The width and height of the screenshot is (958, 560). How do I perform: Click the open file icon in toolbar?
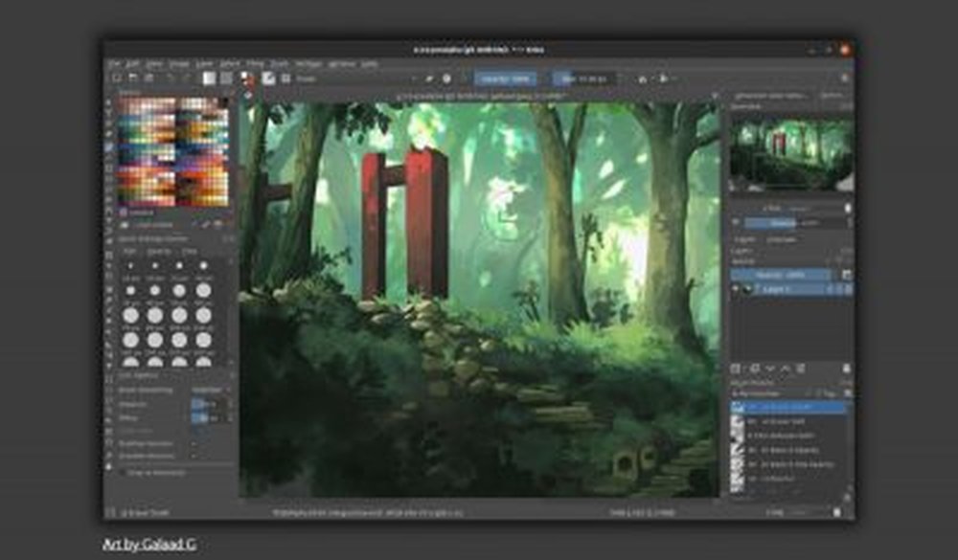pos(132,78)
